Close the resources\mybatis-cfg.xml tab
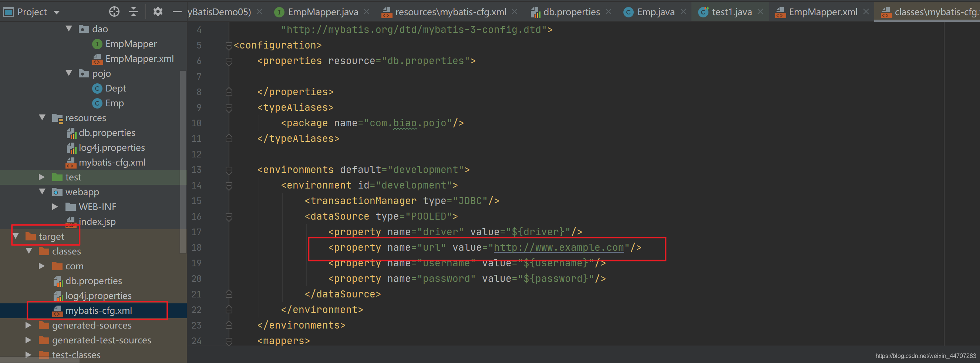Screen dimensions: 980x363 click(515, 12)
